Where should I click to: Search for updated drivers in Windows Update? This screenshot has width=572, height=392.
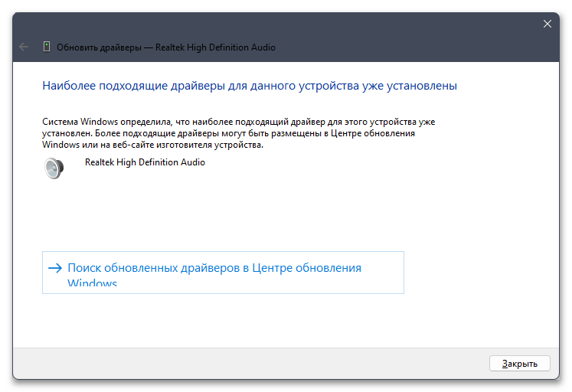223,273
